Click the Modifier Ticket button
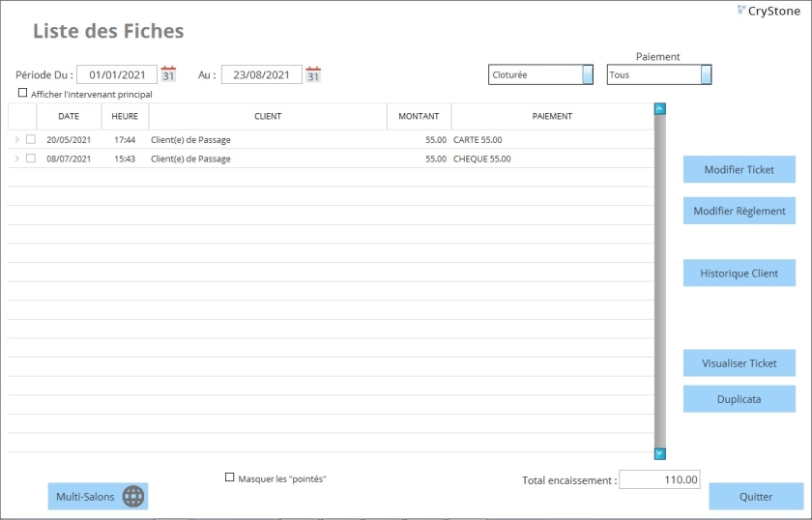Viewport: 812px width, 520px height. [x=739, y=170]
